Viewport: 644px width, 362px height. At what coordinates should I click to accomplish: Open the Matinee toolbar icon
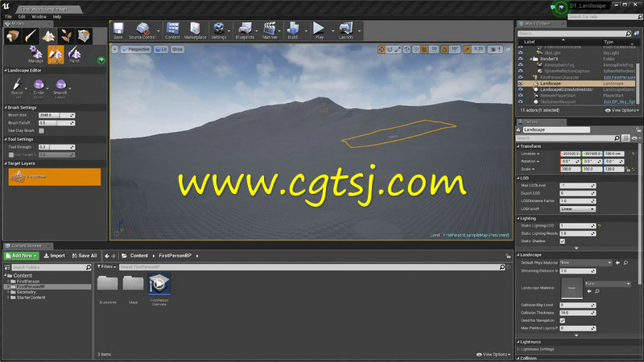click(x=270, y=31)
